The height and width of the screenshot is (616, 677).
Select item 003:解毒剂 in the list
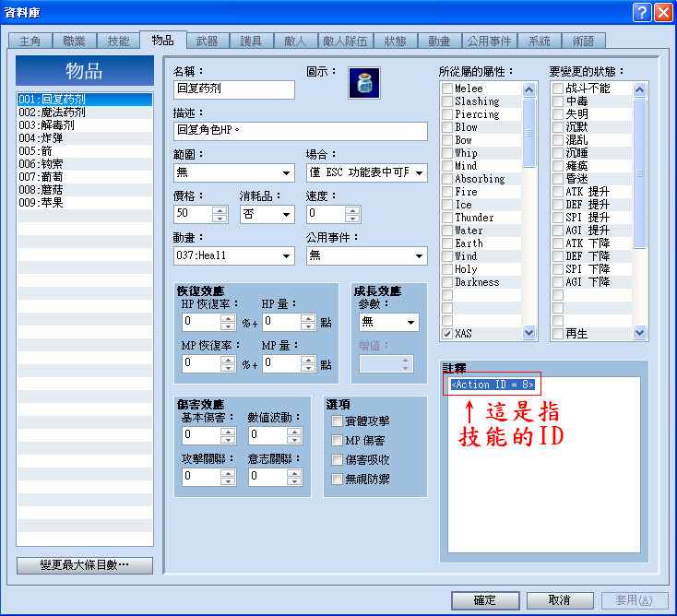85,125
